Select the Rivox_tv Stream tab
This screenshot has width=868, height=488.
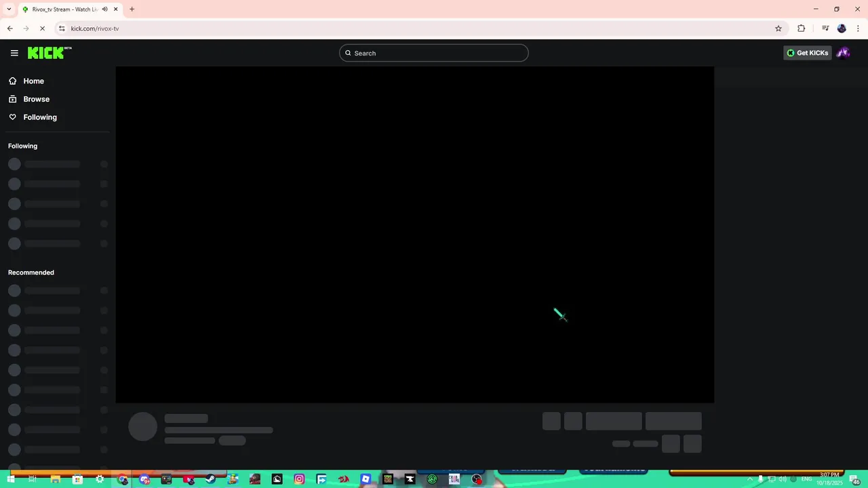point(71,9)
